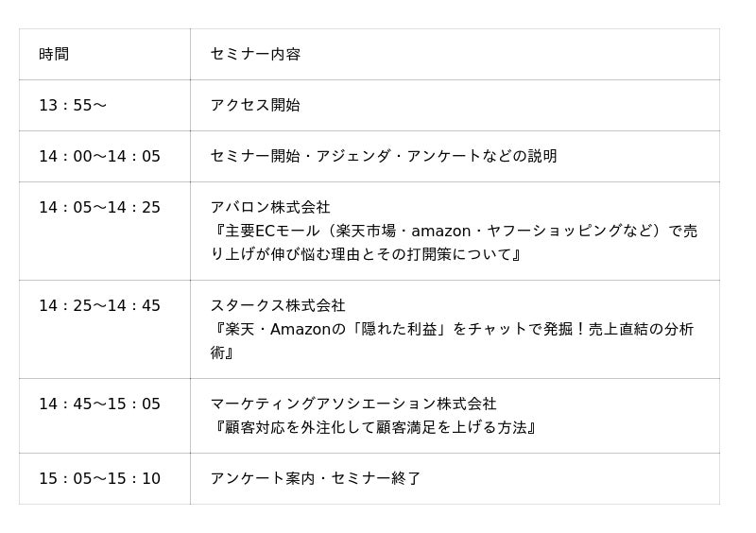
Task: Click the 14:45〜15:05 time slot
Action: point(99,404)
